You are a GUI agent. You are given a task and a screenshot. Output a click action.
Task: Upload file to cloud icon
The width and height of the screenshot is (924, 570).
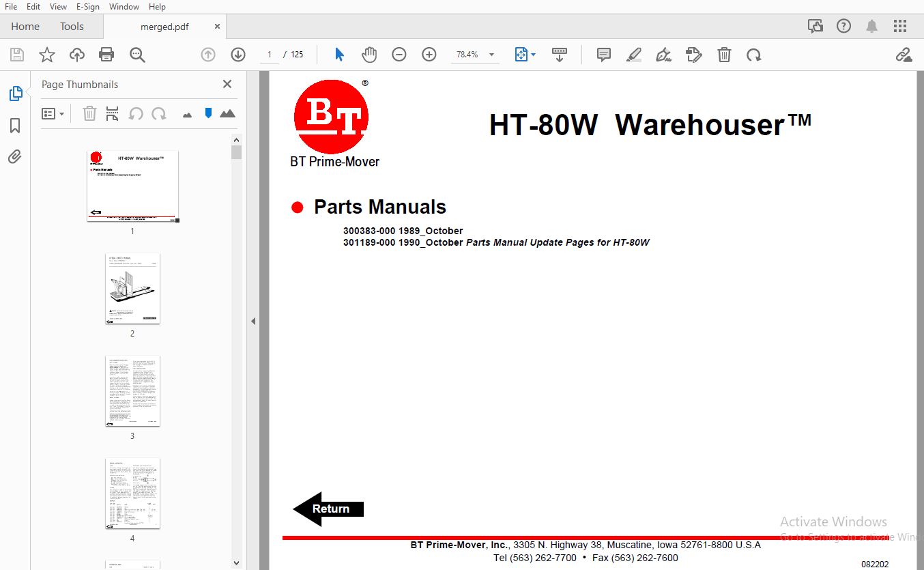[77, 55]
